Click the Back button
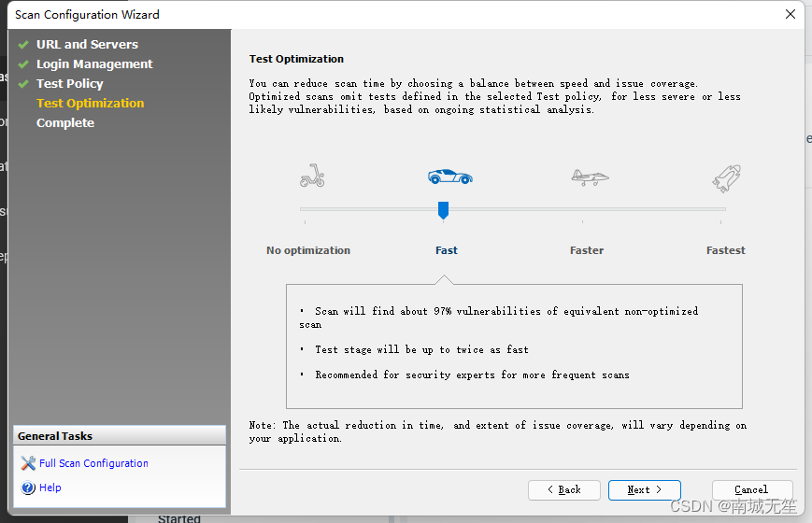Image resolution: width=812 pixels, height=523 pixels. (x=564, y=490)
